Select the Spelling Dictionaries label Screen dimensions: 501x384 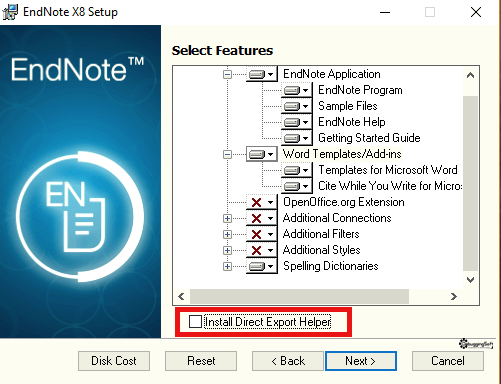(331, 266)
